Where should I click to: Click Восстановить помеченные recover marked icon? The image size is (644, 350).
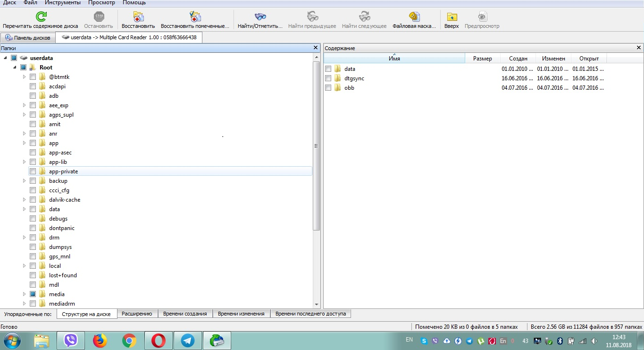[195, 17]
